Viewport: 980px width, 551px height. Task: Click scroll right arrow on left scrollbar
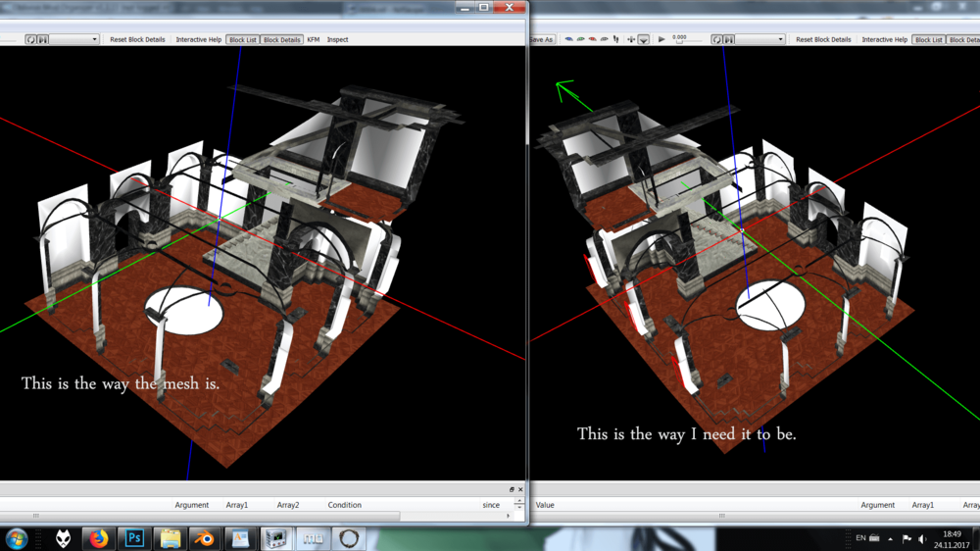point(508,516)
